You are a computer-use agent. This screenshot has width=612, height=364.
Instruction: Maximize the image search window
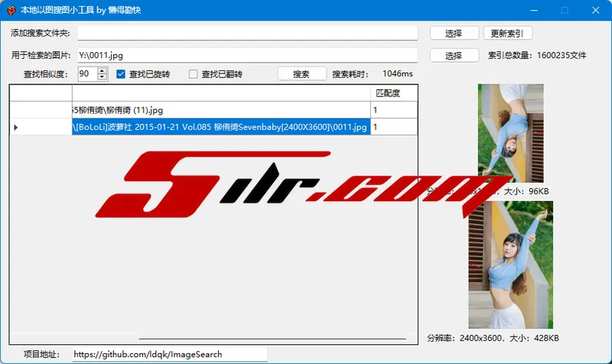click(x=565, y=10)
